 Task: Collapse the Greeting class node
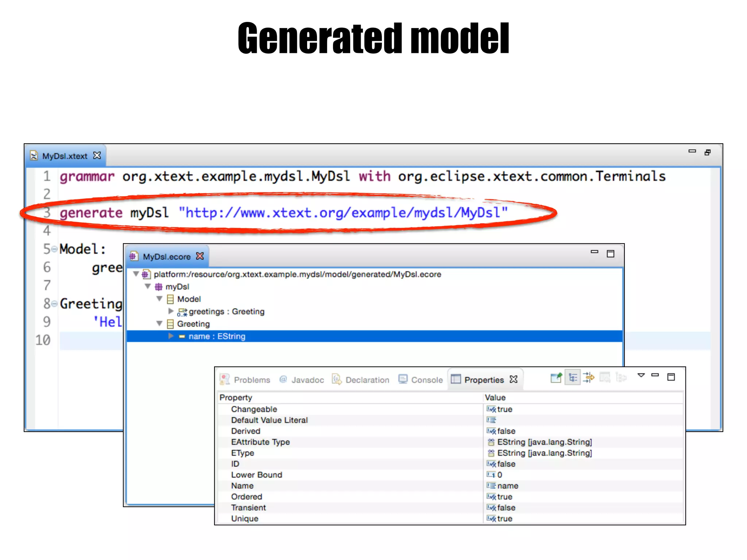pos(159,323)
